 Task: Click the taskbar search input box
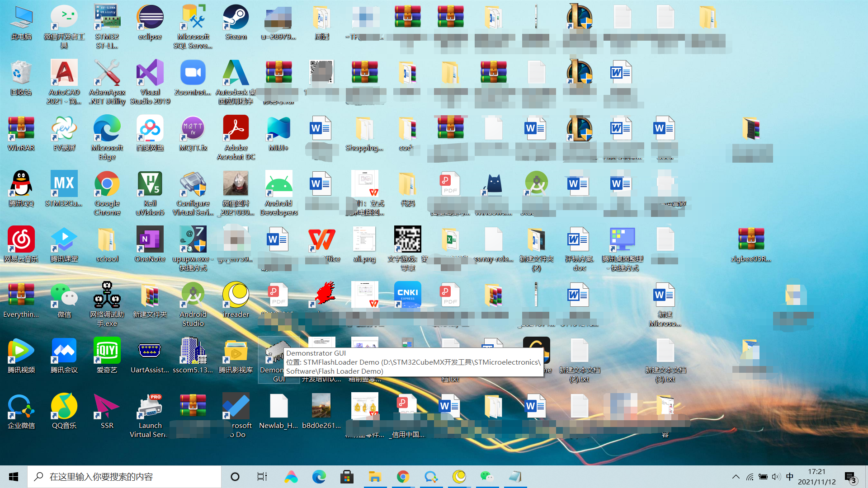tap(124, 477)
